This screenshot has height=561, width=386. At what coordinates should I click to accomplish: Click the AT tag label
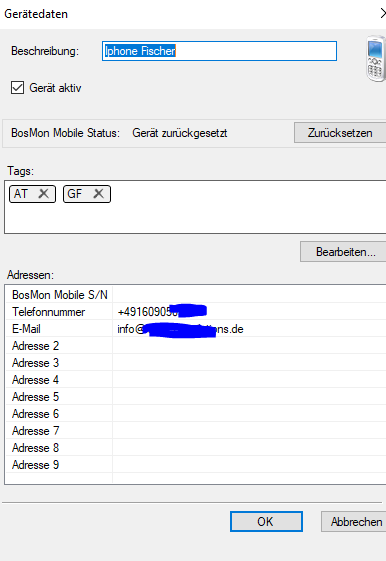tap(21, 194)
